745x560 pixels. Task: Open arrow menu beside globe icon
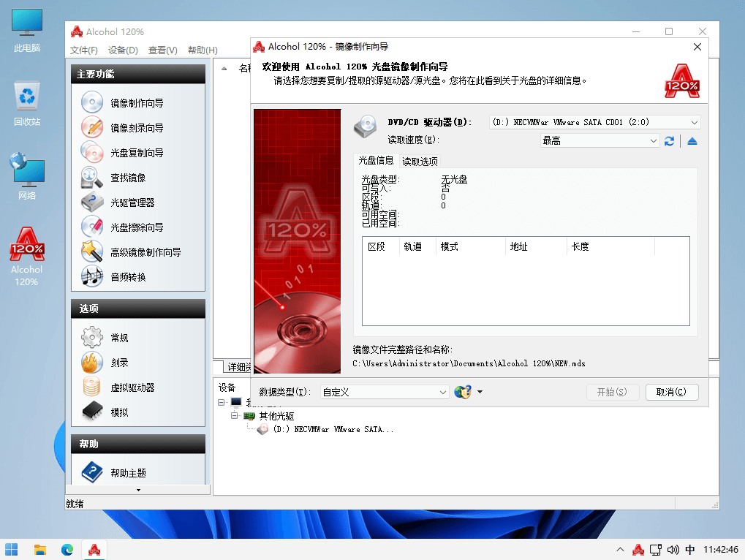point(480,392)
